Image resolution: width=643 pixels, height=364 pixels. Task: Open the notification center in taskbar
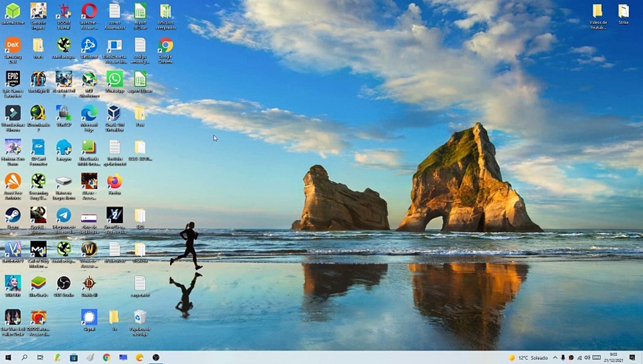tap(632, 358)
